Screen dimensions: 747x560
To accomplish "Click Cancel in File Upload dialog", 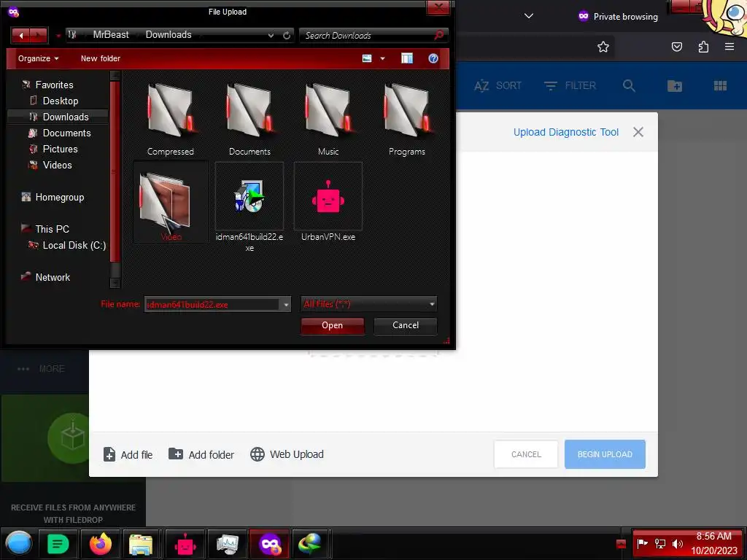I will click(406, 325).
